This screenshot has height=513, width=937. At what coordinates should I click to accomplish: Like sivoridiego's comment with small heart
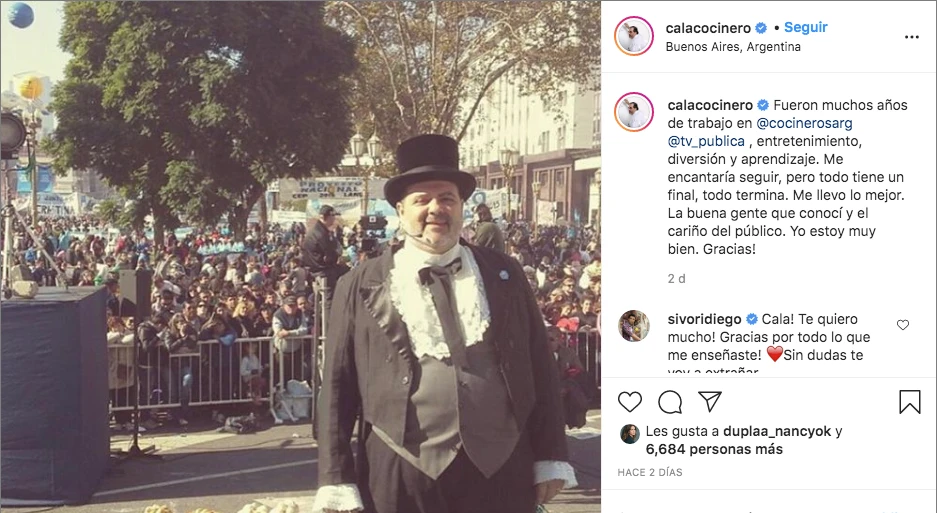[902, 325]
